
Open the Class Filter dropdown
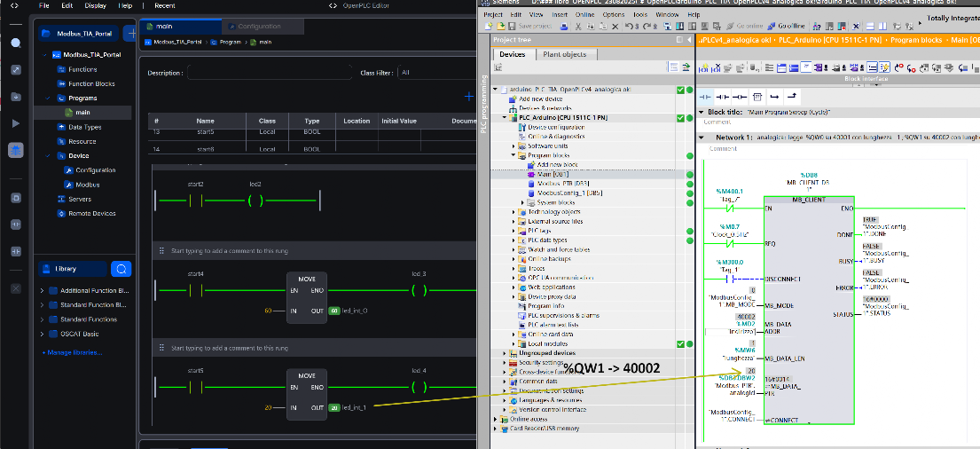tap(436, 73)
